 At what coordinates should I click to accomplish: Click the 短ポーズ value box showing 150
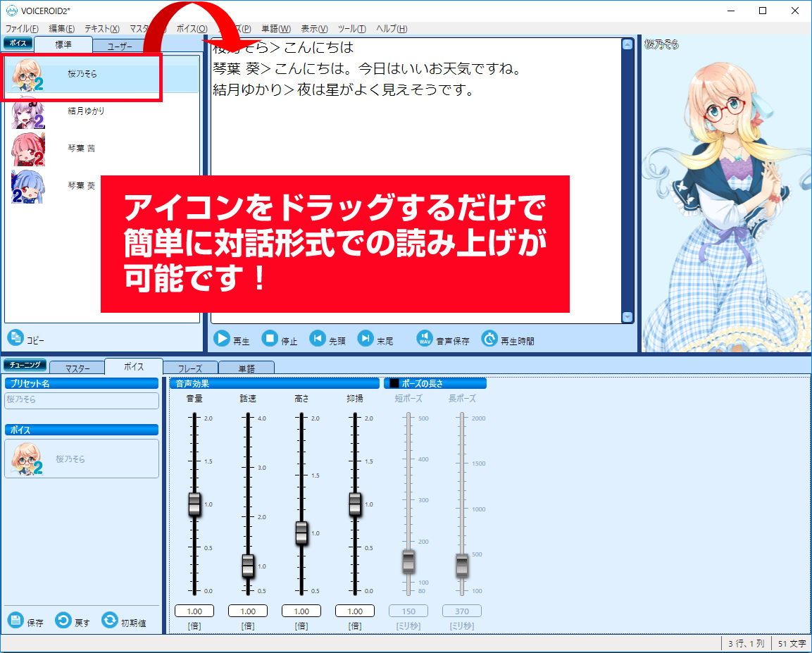click(x=408, y=611)
